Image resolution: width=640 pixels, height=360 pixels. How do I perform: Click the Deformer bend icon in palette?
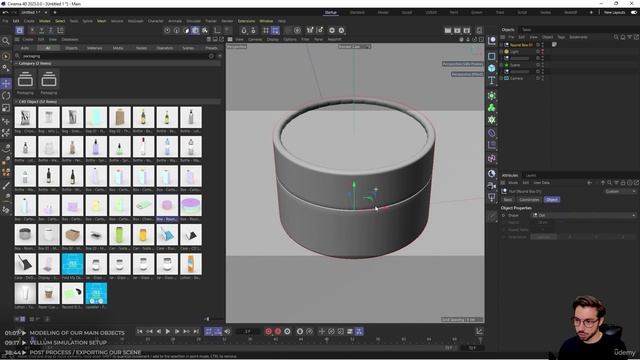tap(492, 133)
